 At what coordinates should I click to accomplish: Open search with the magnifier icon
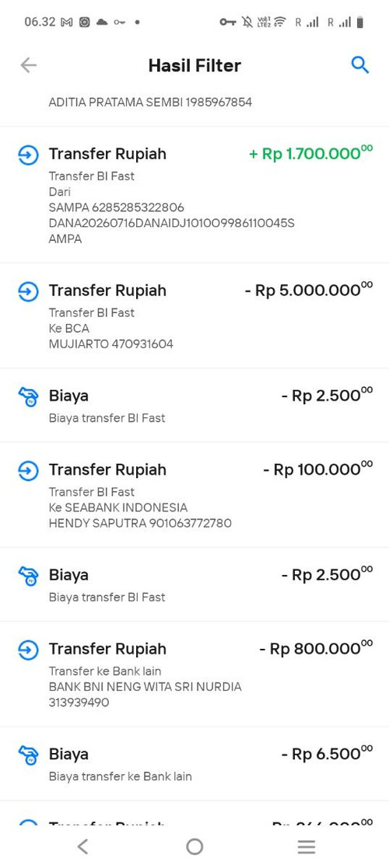pos(360,65)
